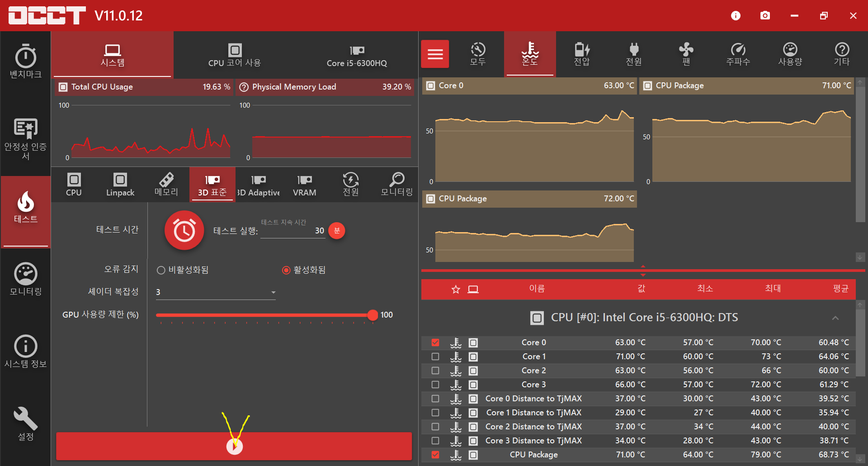The height and width of the screenshot is (466, 868).
Task: Sort by the 최대 max column
Action: (x=773, y=289)
